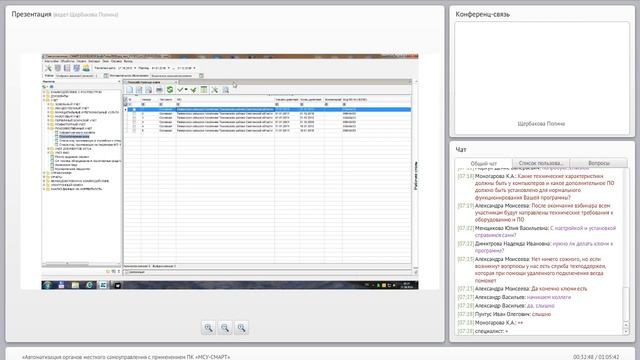
Task: Switch to the Вопросы tab
Action: coord(598,163)
